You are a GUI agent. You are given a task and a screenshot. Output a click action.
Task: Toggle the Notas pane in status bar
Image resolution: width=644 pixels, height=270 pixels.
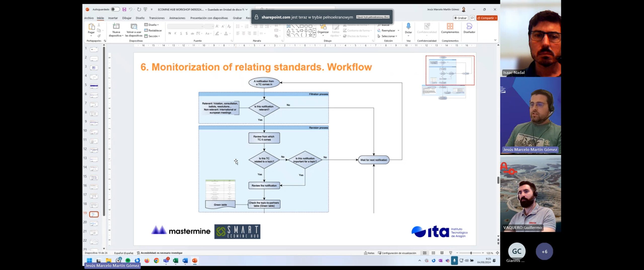[369, 253]
